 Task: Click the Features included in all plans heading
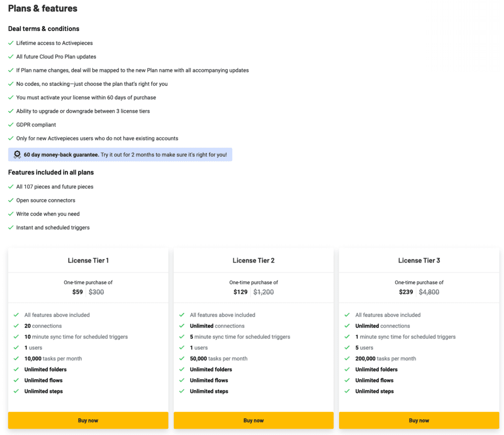coord(51,172)
